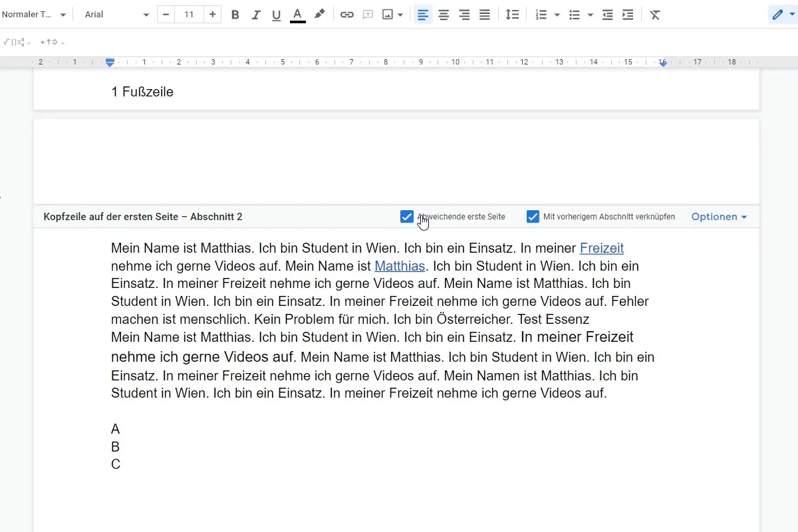798x532 pixels.
Task: Clear formatting
Action: click(x=655, y=15)
